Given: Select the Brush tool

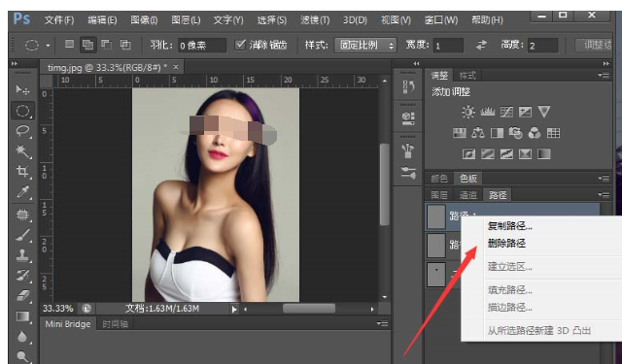Looking at the screenshot, I should (x=22, y=235).
